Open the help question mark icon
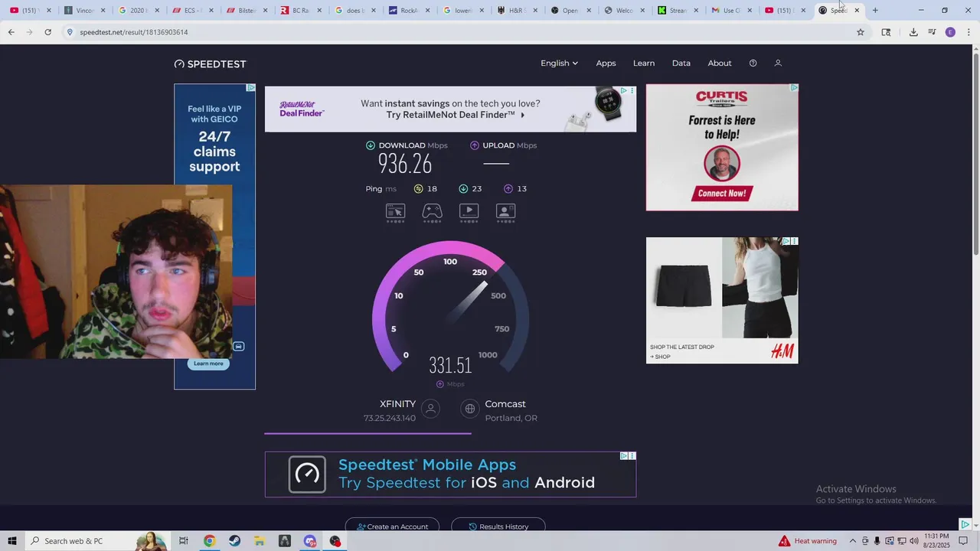 [753, 64]
